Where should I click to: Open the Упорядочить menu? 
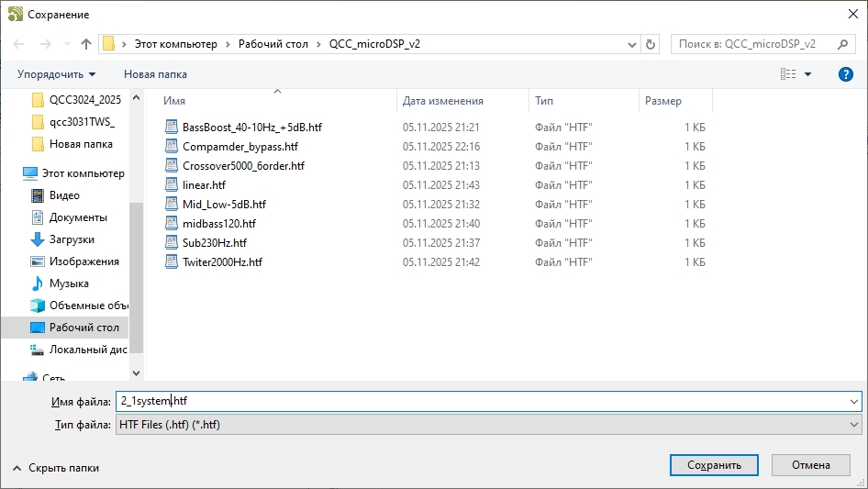click(x=56, y=74)
